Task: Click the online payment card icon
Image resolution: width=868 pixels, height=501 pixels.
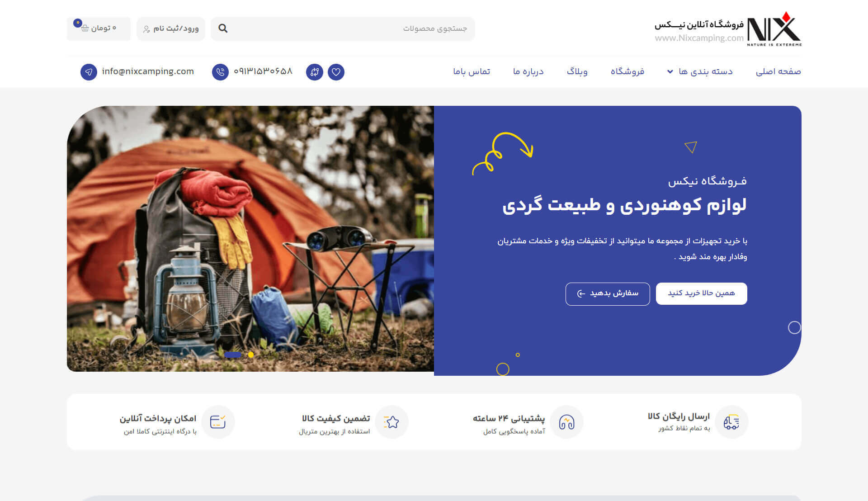Action: [218, 422]
